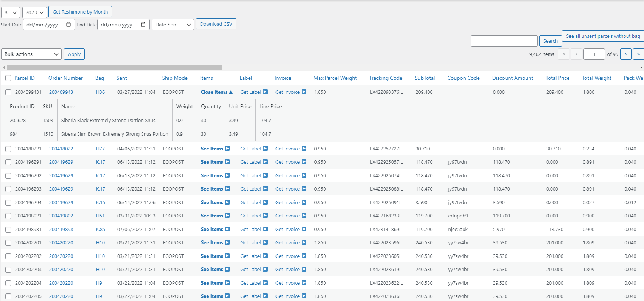Sort by Ship Mode column header
This screenshot has height=301, width=644.
175,78
